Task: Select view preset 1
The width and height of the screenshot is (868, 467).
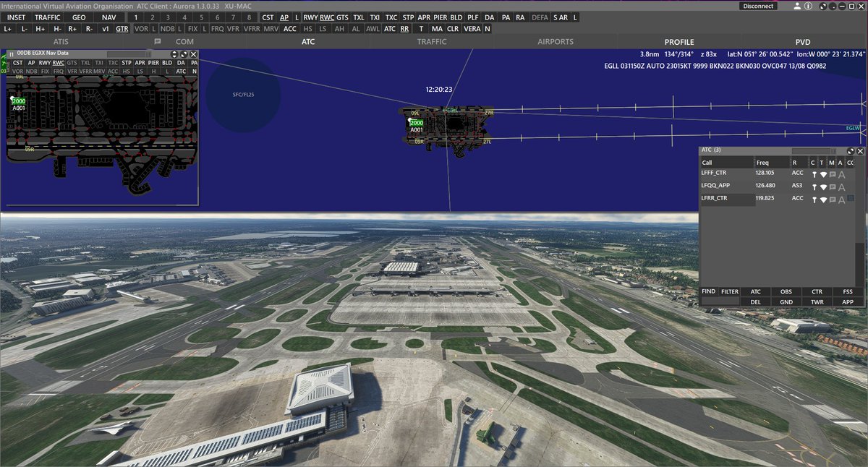Action: [x=136, y=17]
